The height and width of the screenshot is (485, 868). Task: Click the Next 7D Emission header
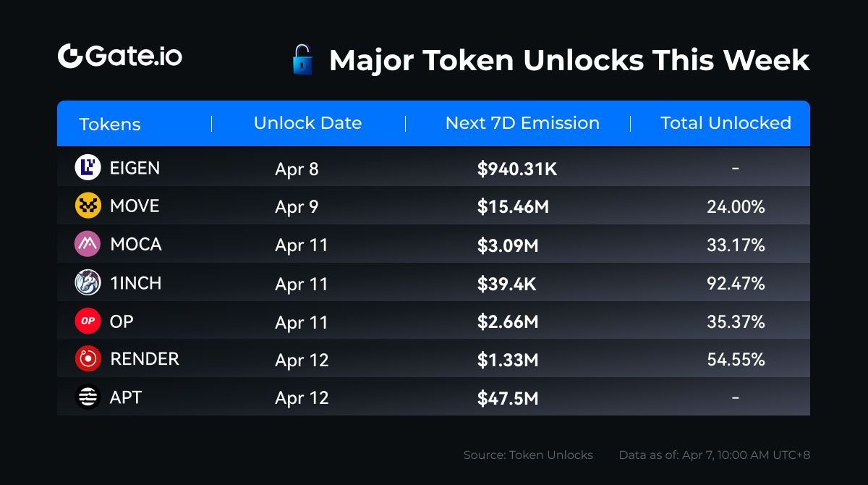coord(522,123)
